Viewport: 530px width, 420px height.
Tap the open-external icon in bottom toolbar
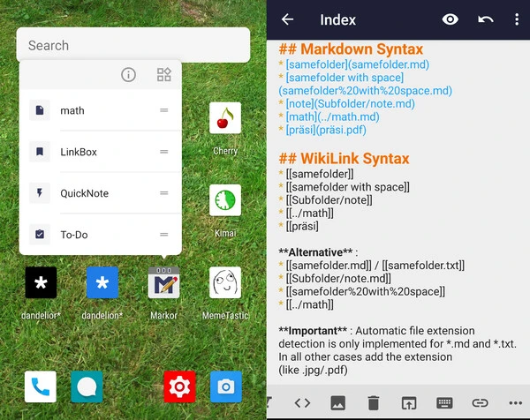click(x=408, y=403)
